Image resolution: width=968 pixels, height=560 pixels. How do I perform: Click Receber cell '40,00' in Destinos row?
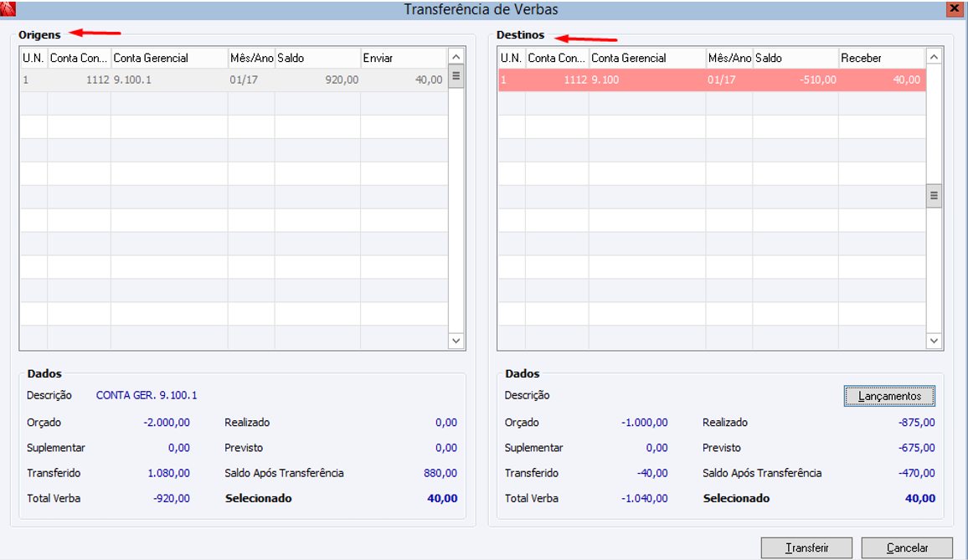click(882, 80)
